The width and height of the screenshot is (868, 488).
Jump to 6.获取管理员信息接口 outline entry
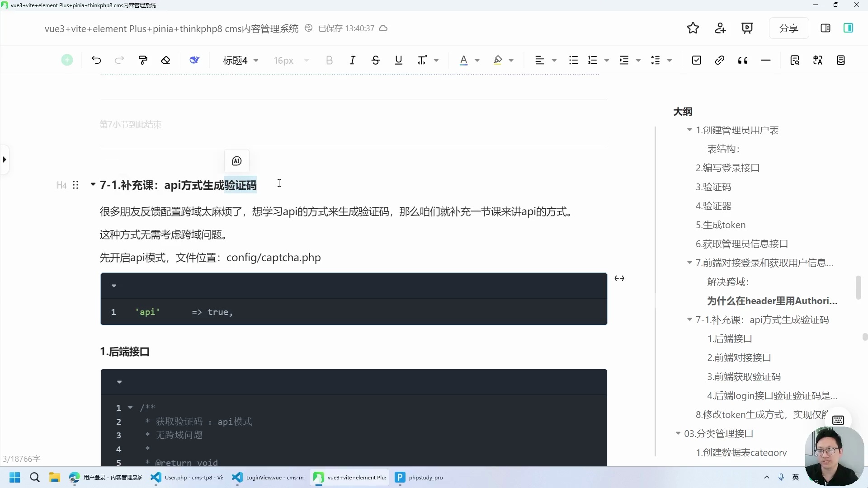pyautogui.click(x=741, y=244)
